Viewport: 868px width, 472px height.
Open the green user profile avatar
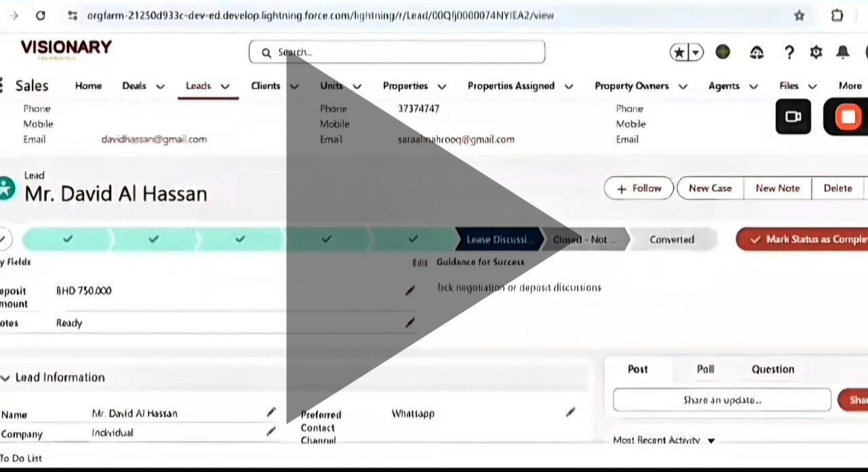click(x=722, y=52)
